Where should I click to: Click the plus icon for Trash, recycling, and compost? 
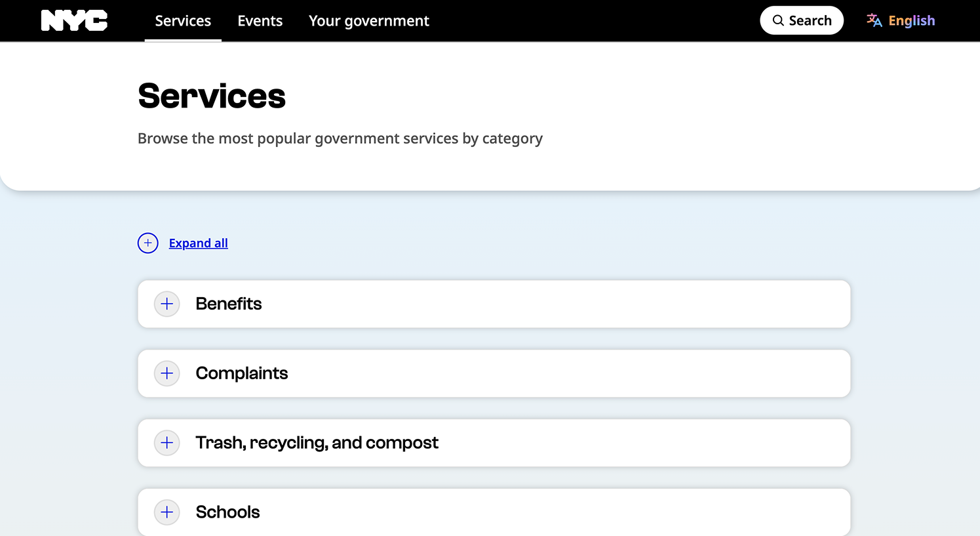pos(167,443)
